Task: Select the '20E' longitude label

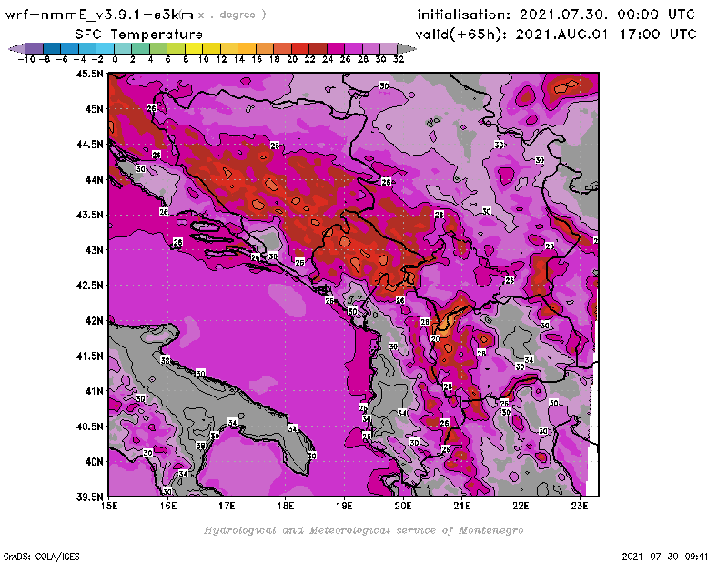Action: point(403,506)
